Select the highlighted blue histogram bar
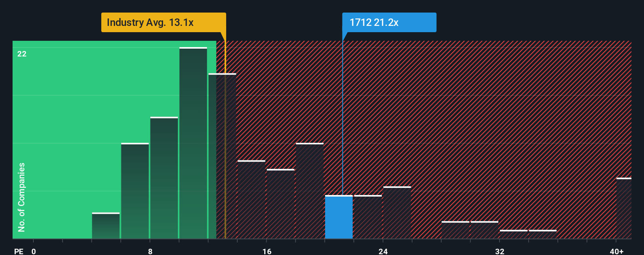This screenshot has width=644, height=255. coord(339,217)
